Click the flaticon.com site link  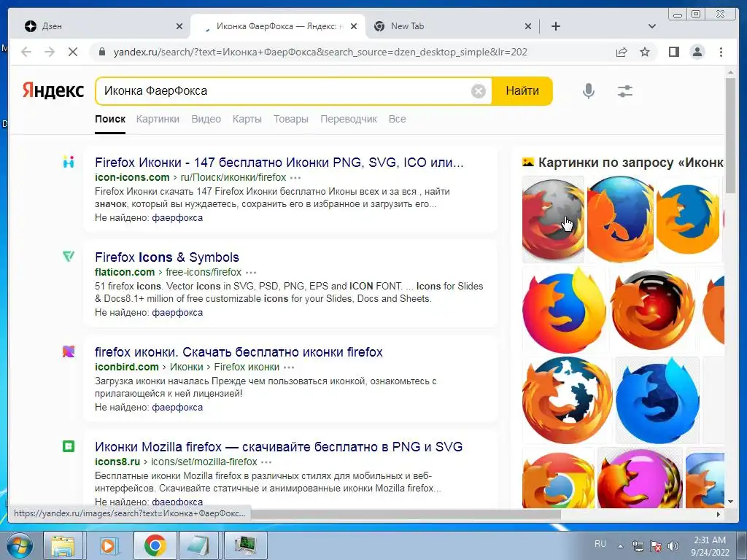coord(124,272)
